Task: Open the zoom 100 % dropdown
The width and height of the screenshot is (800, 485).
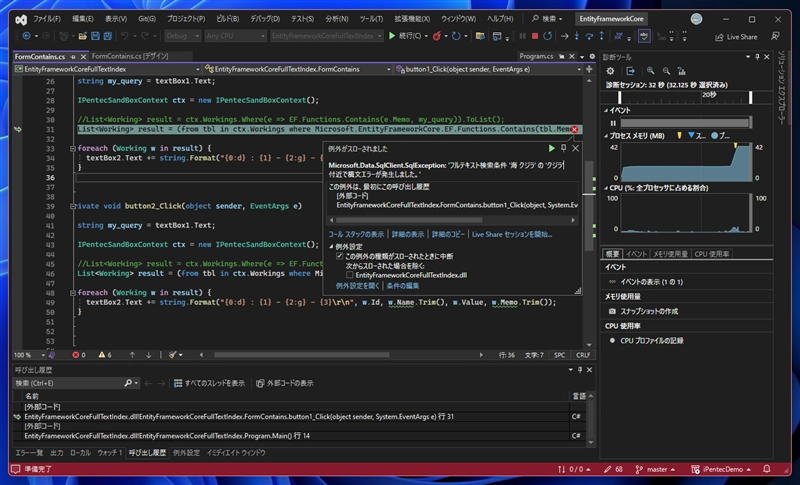Action: pos(30,355)
